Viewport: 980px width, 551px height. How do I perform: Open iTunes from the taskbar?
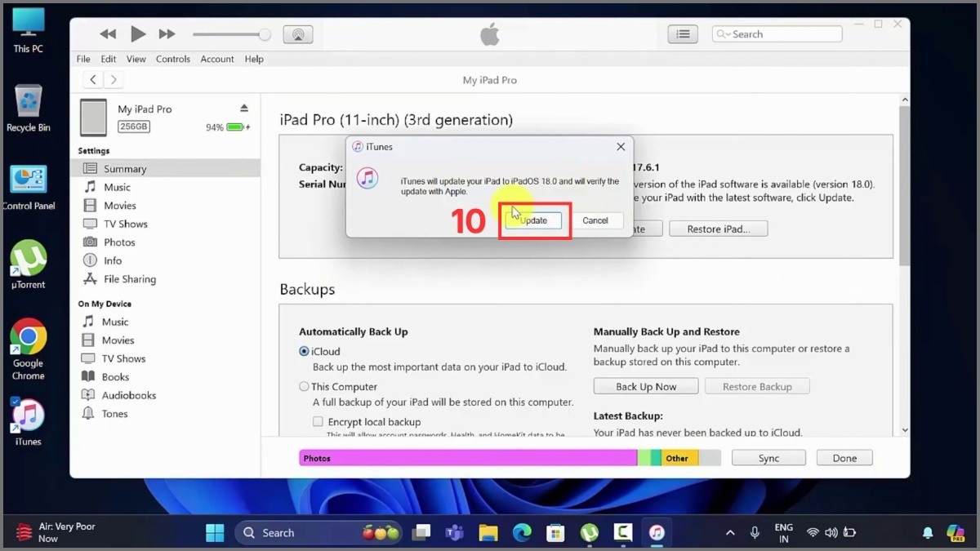tap(657, 533)
